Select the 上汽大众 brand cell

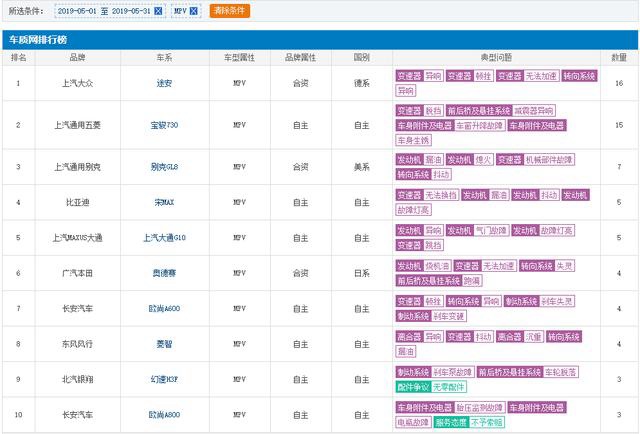pos(78,83)
